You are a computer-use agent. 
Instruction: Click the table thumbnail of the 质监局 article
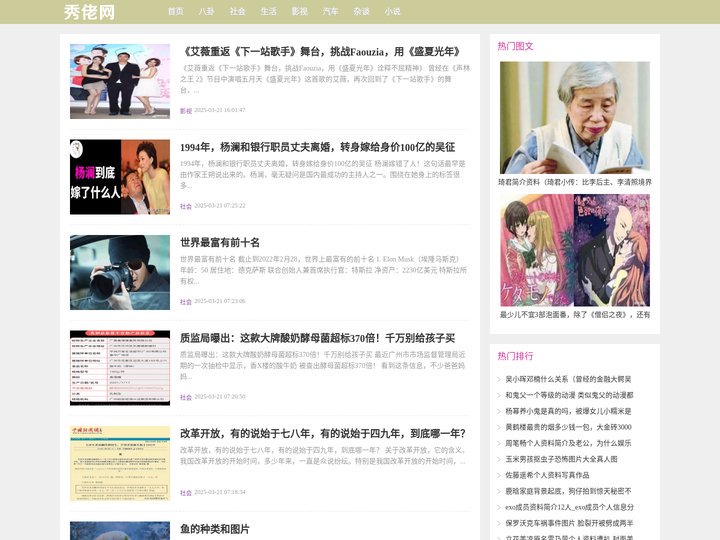[x=120, y=368]
